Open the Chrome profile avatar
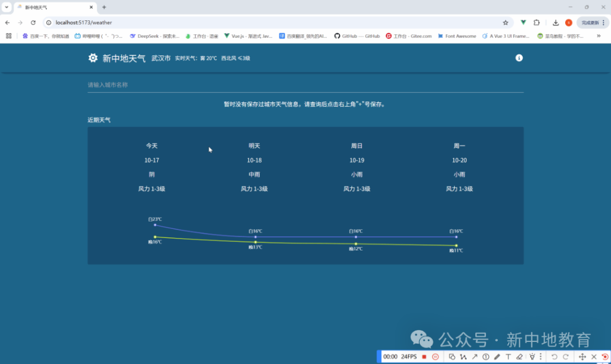 pos(569,23)
